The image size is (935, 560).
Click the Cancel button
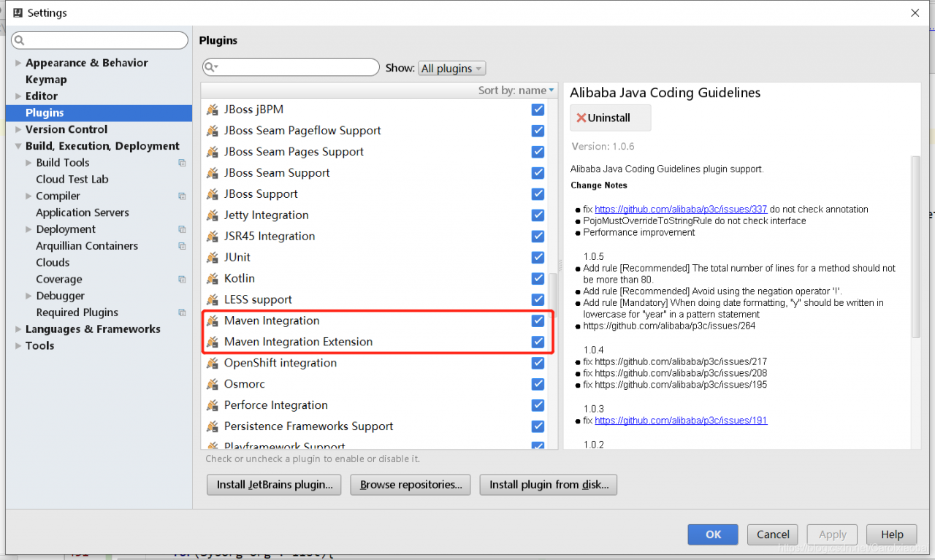point(773,534)
